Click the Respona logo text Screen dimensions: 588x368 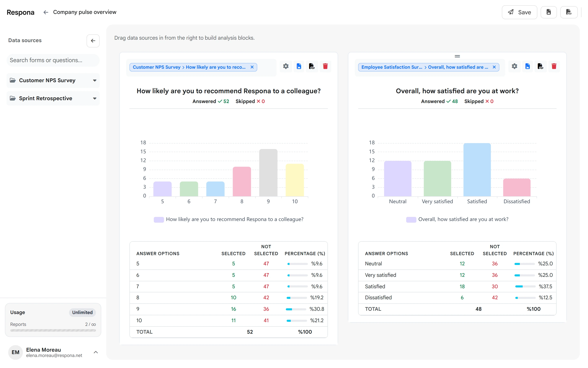point(20,12)
